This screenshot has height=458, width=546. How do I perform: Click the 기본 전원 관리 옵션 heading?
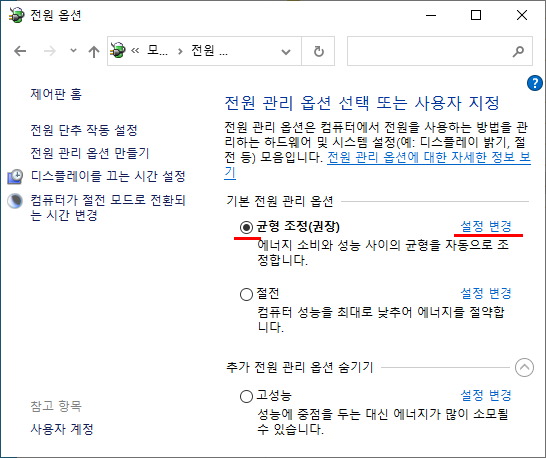point(280,201)
